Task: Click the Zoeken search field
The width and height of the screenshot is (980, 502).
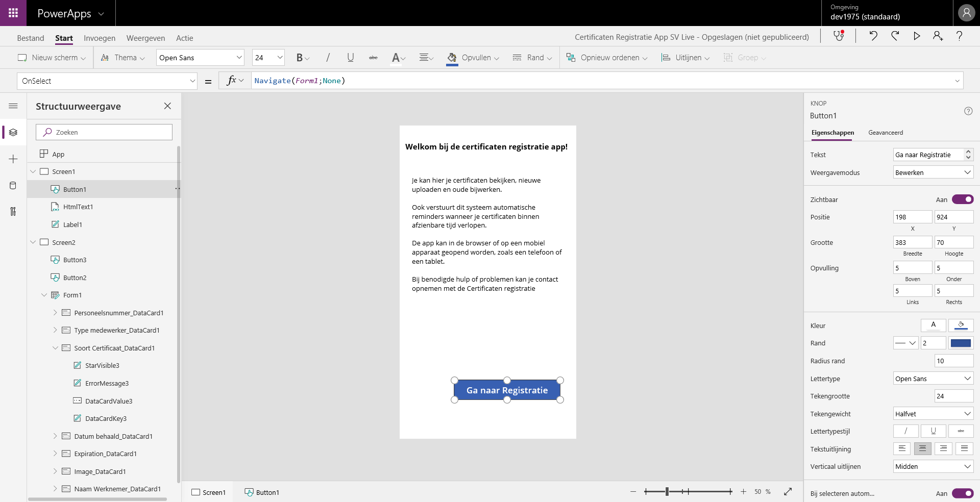Action: (104, 132)
